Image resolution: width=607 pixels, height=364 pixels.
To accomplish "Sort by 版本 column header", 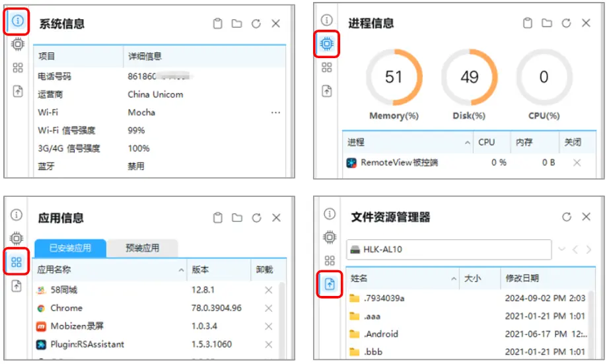I will 219,270.
